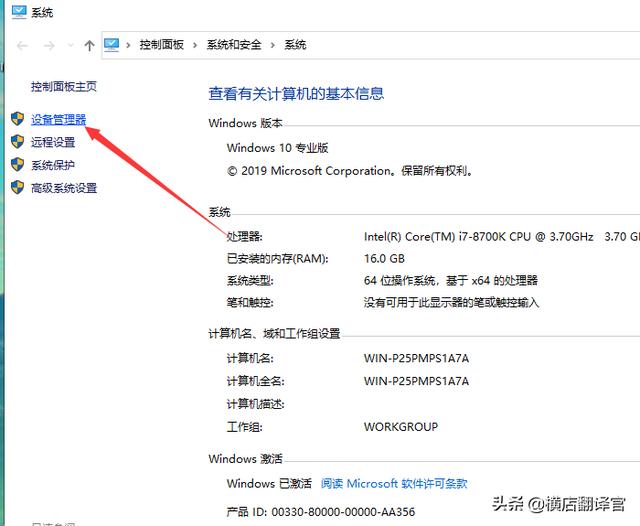Open 远程设置 link
This screenshot has width=640, height=526.
click(x=53, y=142)
